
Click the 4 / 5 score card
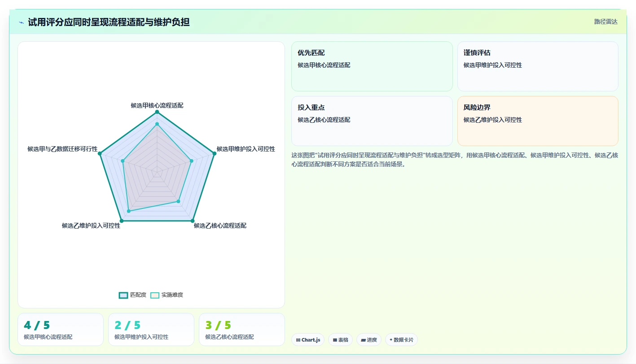point(61,329)
